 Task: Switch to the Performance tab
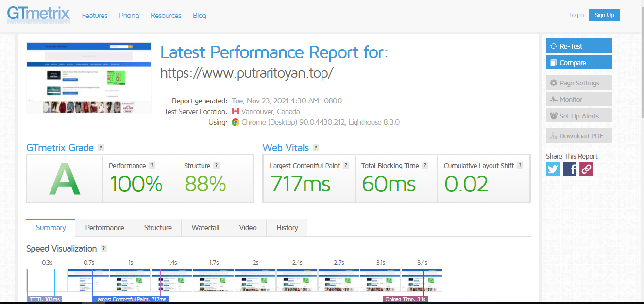pyautogui.click(x=104, y=228)
